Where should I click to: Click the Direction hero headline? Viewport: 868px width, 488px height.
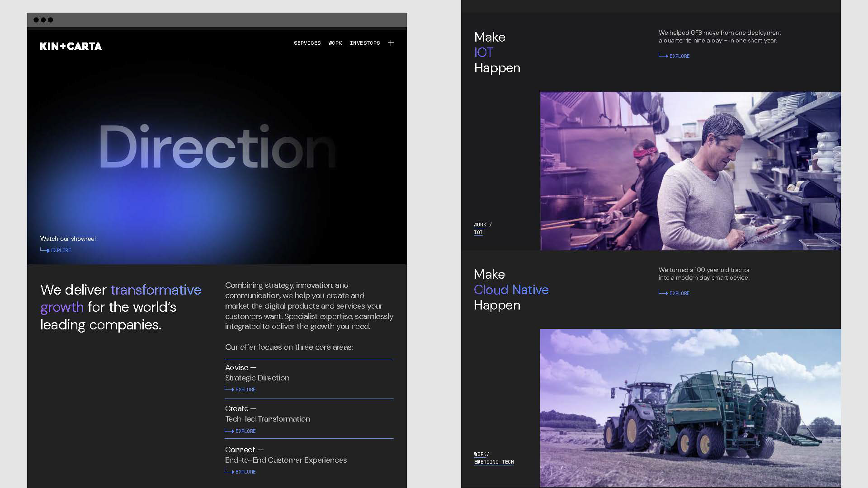point(217,147)
